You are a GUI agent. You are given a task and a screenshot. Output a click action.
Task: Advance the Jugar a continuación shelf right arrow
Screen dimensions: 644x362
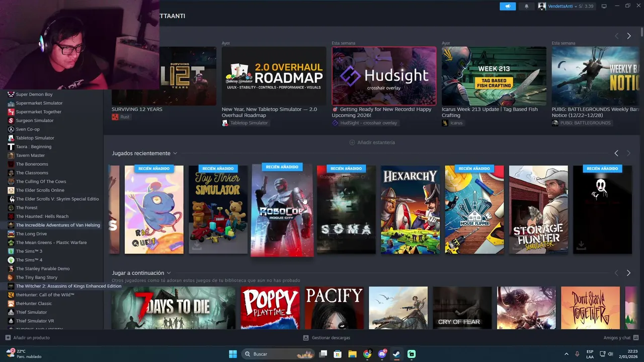[628, 273]
